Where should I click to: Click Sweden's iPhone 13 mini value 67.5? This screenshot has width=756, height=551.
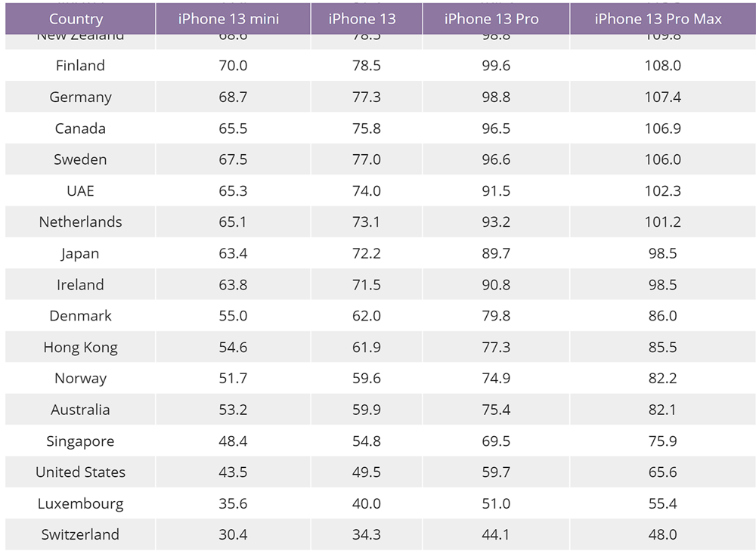[x=233, y=159]
